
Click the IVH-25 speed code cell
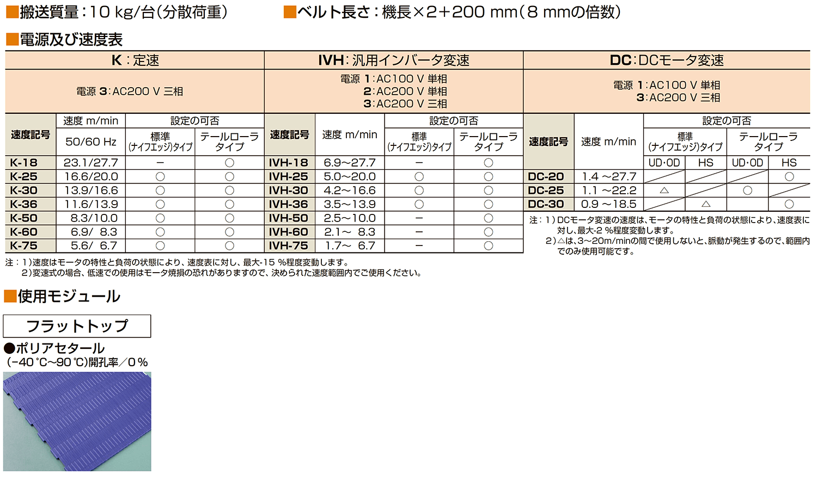pyautogui.click(x=290, y=176)
